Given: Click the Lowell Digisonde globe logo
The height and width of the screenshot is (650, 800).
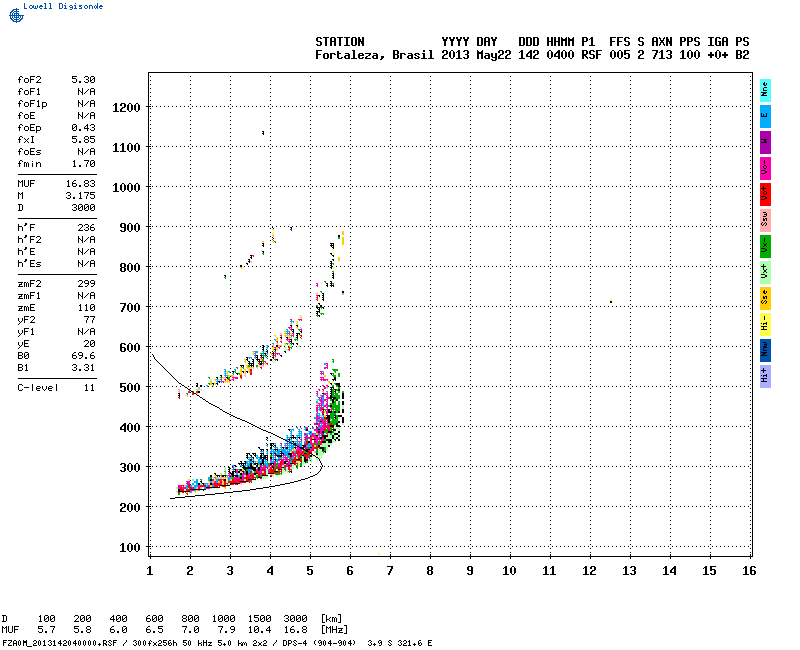Looking at the screenshot, I should pos(13,14).
